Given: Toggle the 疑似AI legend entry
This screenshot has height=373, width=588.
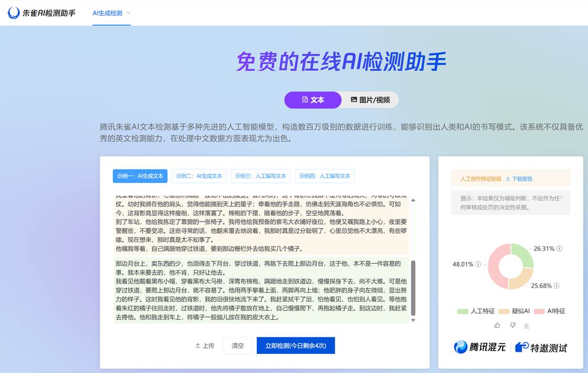Looking at the screenshot, I should [x=514, y=311].
